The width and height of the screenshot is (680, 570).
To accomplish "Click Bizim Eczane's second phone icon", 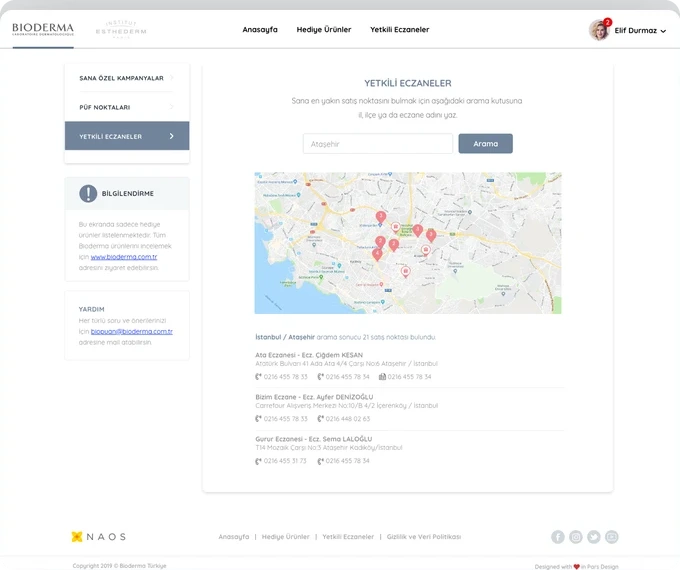I will coord(320,419).
